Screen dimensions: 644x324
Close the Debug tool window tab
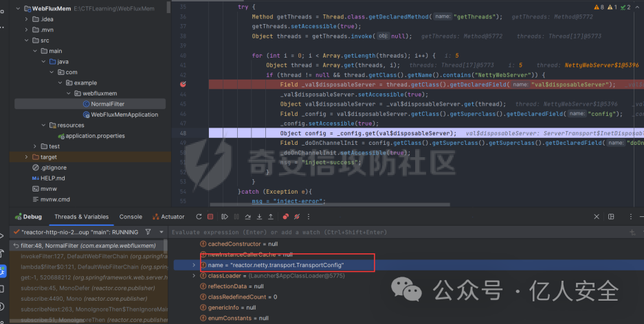(x=597, y=216)
